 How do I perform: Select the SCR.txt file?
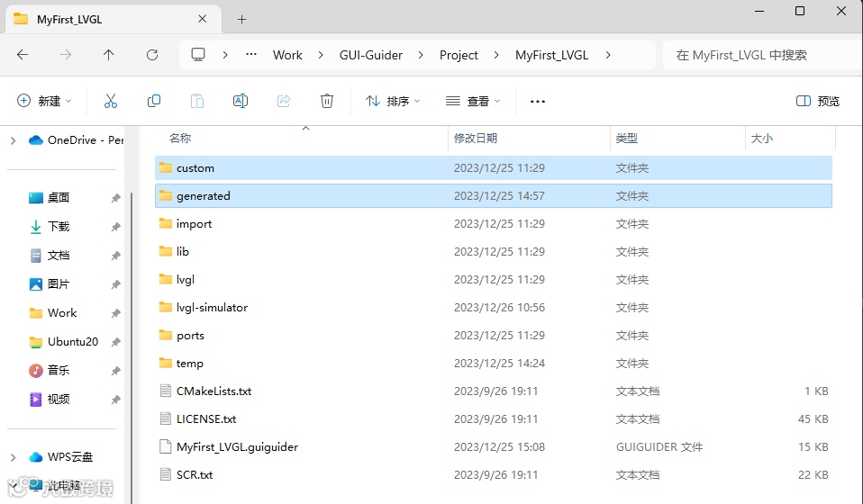[493, 475]
